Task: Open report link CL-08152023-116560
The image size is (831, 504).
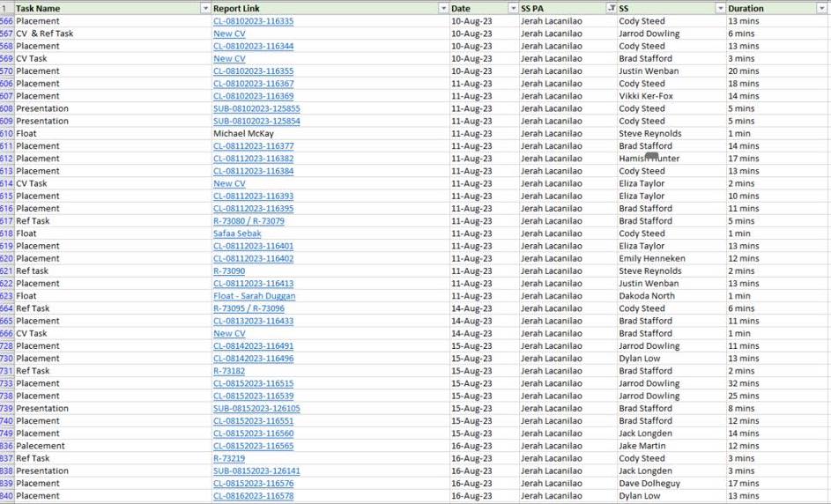Action: (253, 434)
